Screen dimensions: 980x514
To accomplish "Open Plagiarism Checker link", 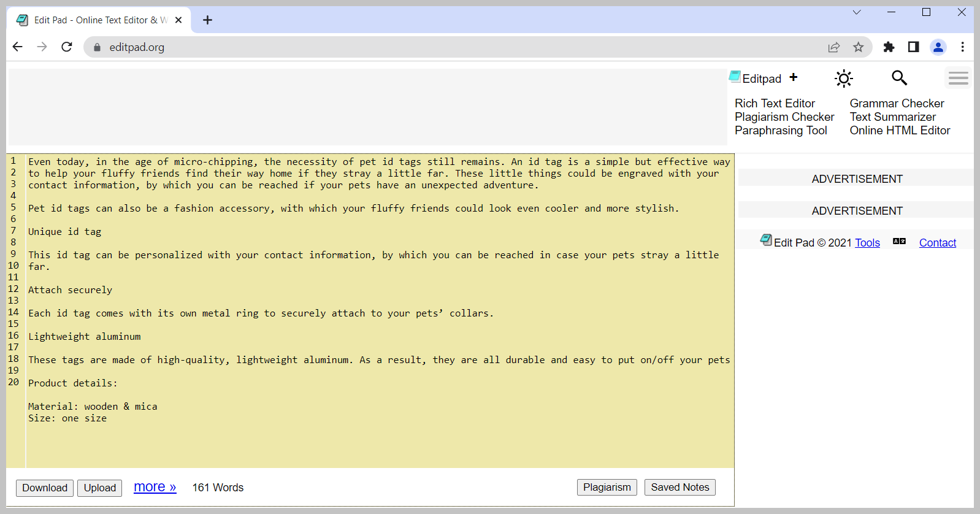I will (784, 117).
